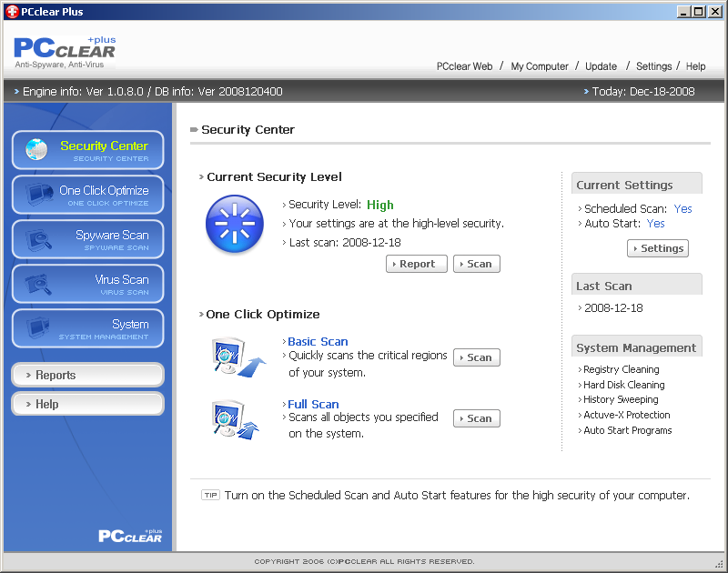
Task: Click the PCclear logo at sidebar bottom
Action: point(130,536)
